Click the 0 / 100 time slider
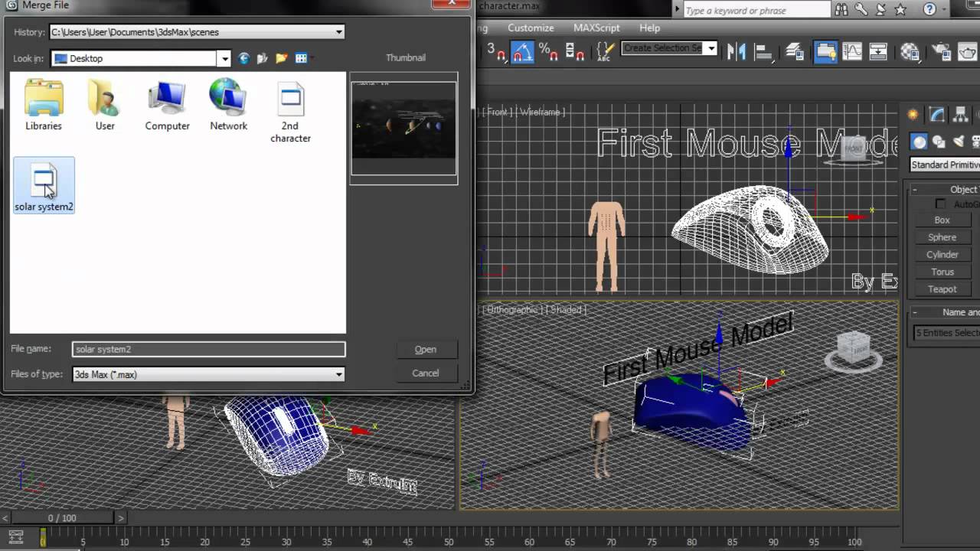Image resolution: width=980 pixels, height=551 pixels. click(x=62, y=518)
